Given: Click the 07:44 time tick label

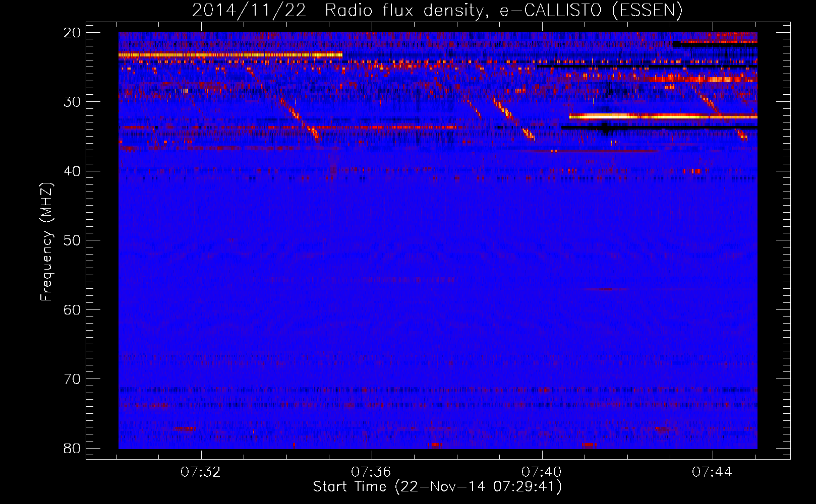Looking at the screenshot, I should pos(712,472).
